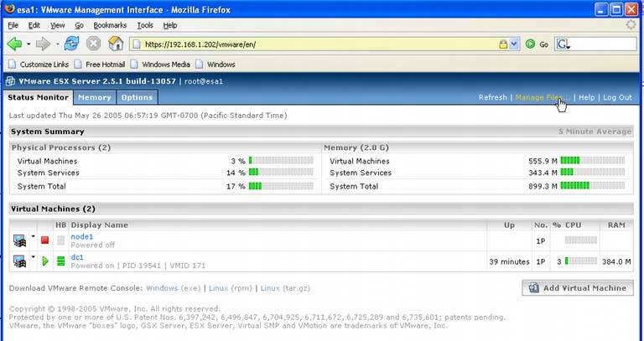This screenshot has height=341, width=644.
Task: Open the Tools menu
Action: click(x=145, y=25)
